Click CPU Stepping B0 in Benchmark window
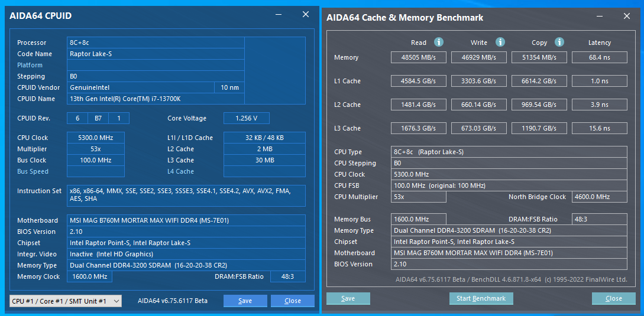 (509, 163)
